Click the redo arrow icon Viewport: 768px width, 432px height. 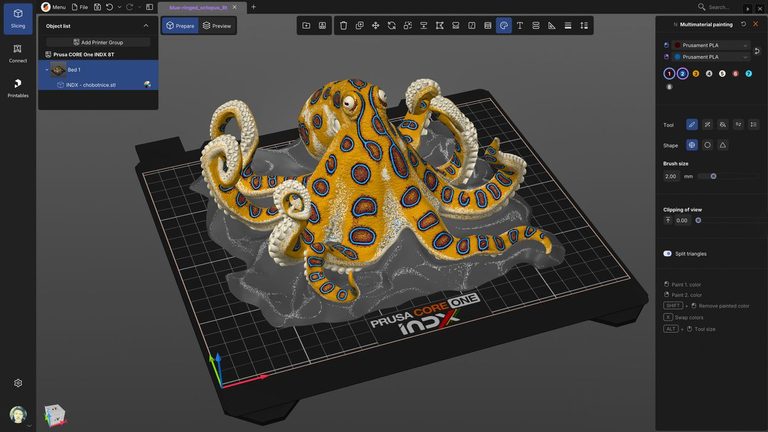pos(130,7)
